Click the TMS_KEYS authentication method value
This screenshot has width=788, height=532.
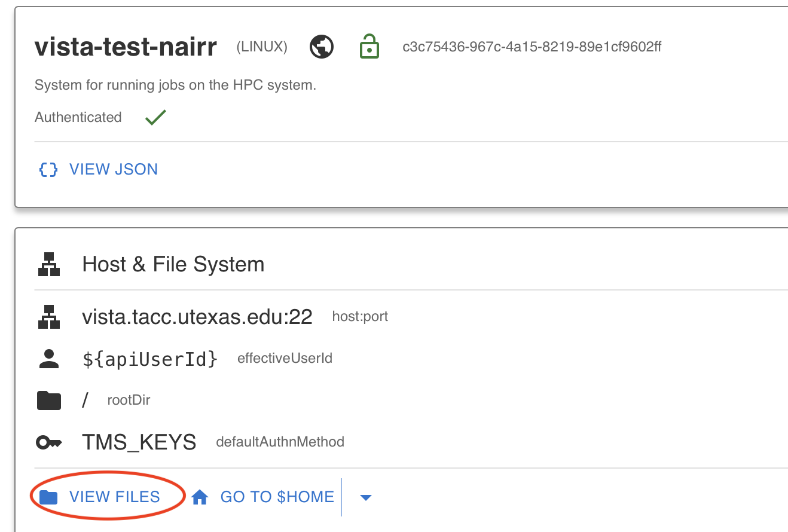pyautogui.click(x=139, y=442)
